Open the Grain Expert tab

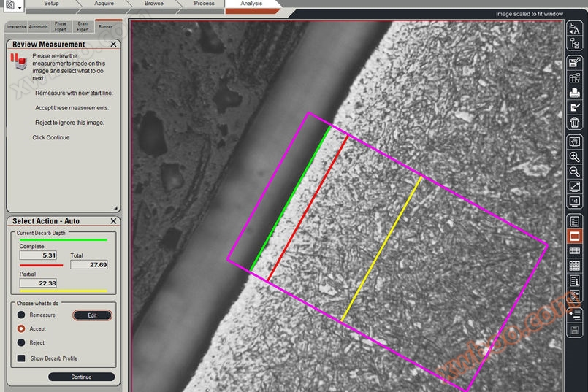point(83,27)
